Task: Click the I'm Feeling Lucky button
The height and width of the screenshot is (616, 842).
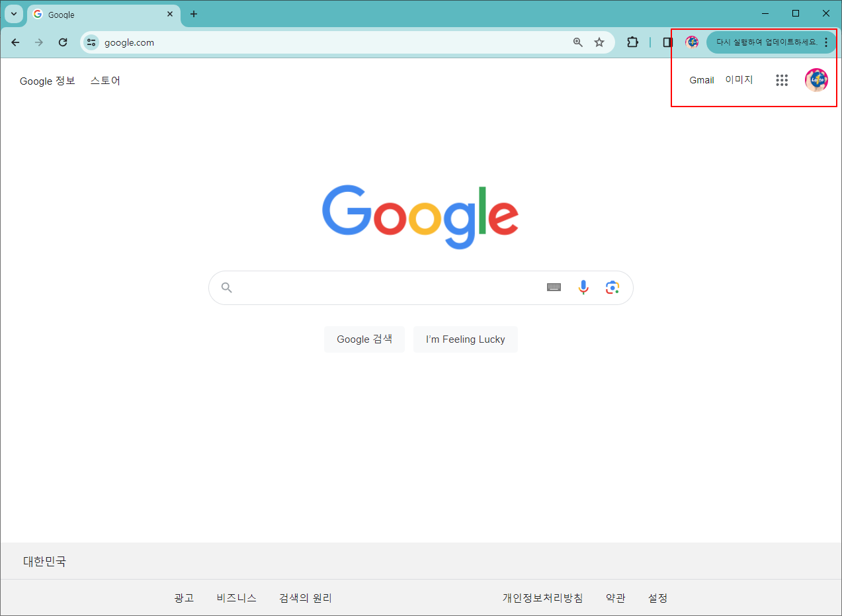Action: click(x=465, y=339)
